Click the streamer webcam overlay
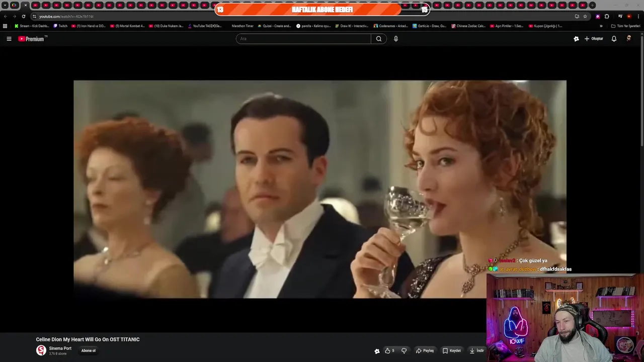Image resolution: width=644 pixels, height=362 pixels. pyautogui.click(x=565, y=318)
